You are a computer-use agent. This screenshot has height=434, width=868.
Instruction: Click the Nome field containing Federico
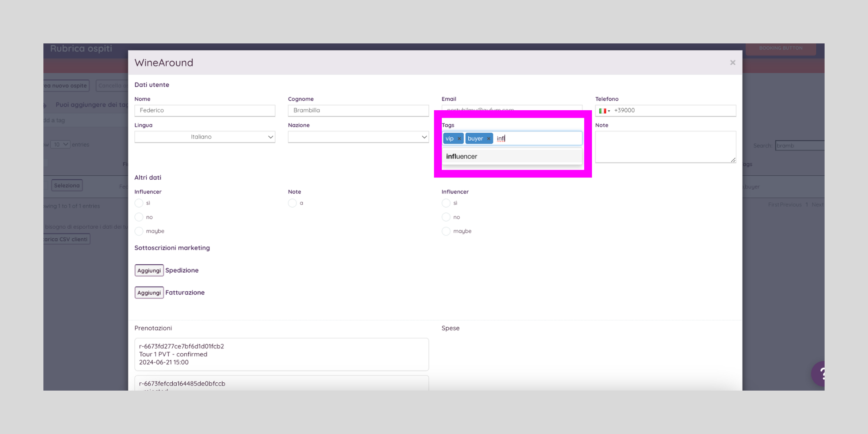point(205,111)
